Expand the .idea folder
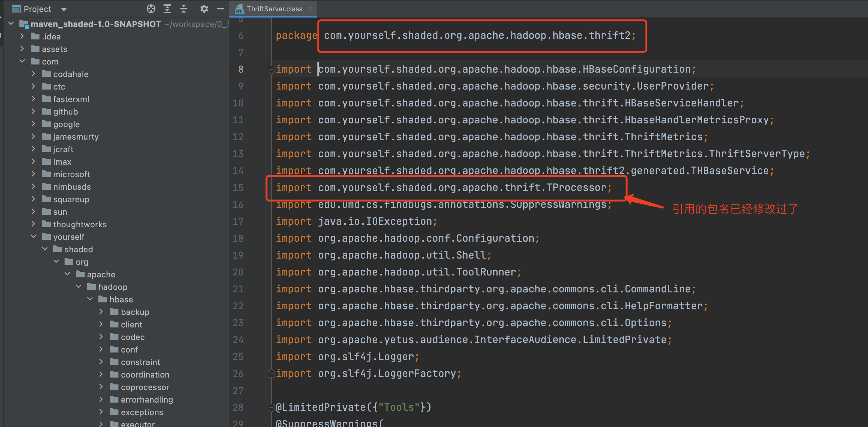Screen dimensions: 868x427 coord(22,36)
